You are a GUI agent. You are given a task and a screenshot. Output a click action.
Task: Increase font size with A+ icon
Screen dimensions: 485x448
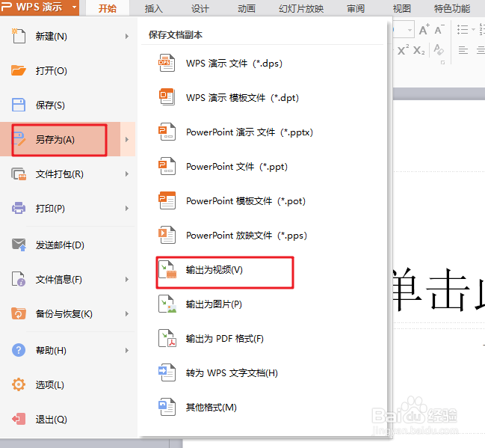tap(424, 30)
